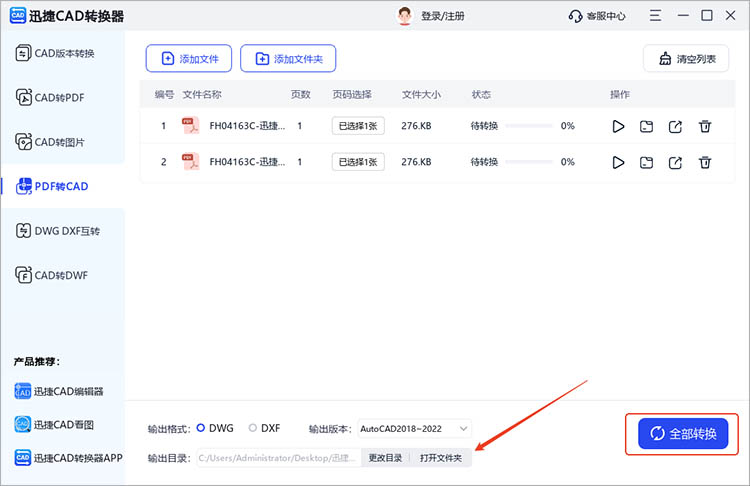The image size is (750, 486).
Task: Click 添加文件 button
Action: coord(189,58)
